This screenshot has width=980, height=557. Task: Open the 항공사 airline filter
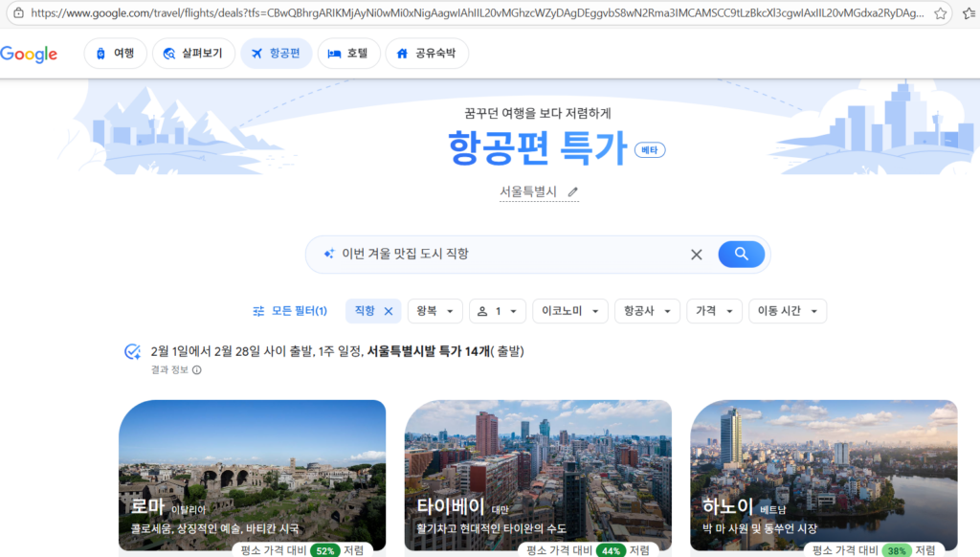pyautogui.click(x=647, y=311)
